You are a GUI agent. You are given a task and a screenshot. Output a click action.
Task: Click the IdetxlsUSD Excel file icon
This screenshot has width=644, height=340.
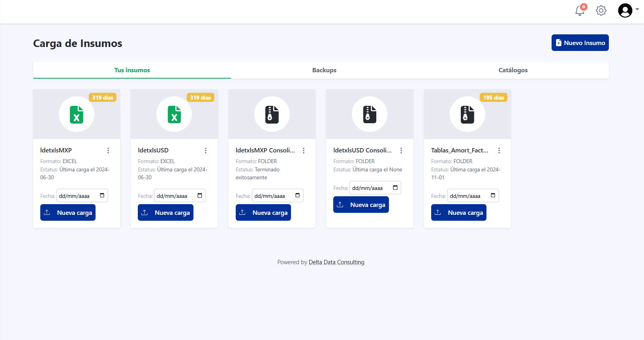(x=174, y=115)
